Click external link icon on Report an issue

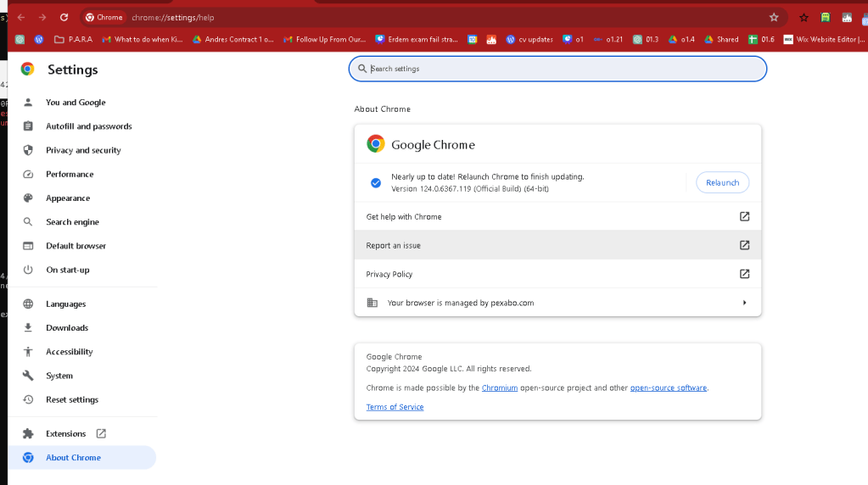point(745,245)
